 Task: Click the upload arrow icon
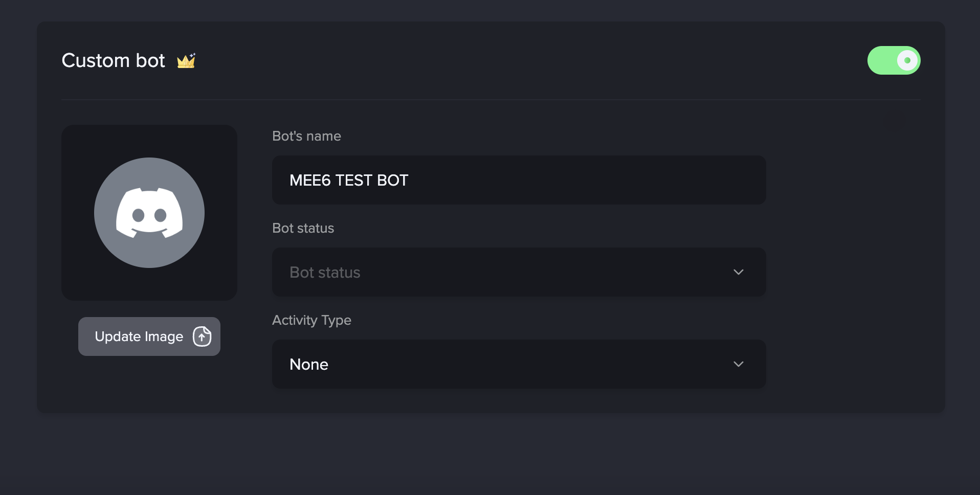(202, 336)
